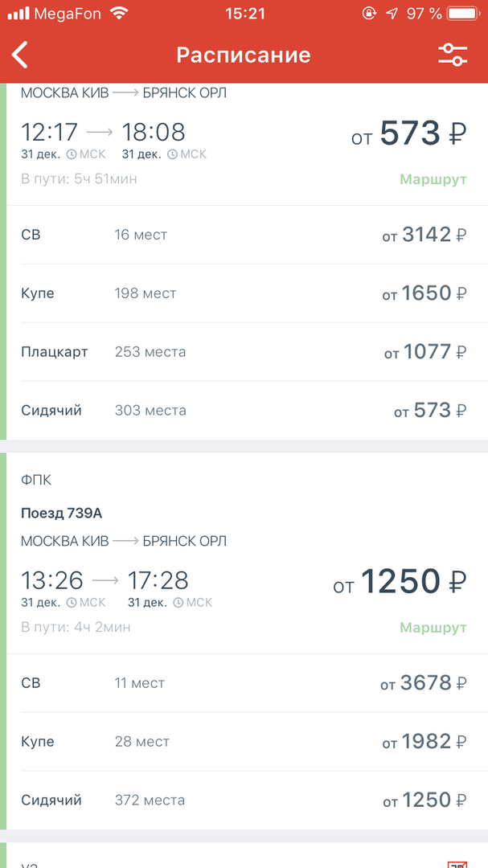This screenshot has width=488, height=868.
Task: Tap the Поезд 739А train title
Action: coord(61,514)
